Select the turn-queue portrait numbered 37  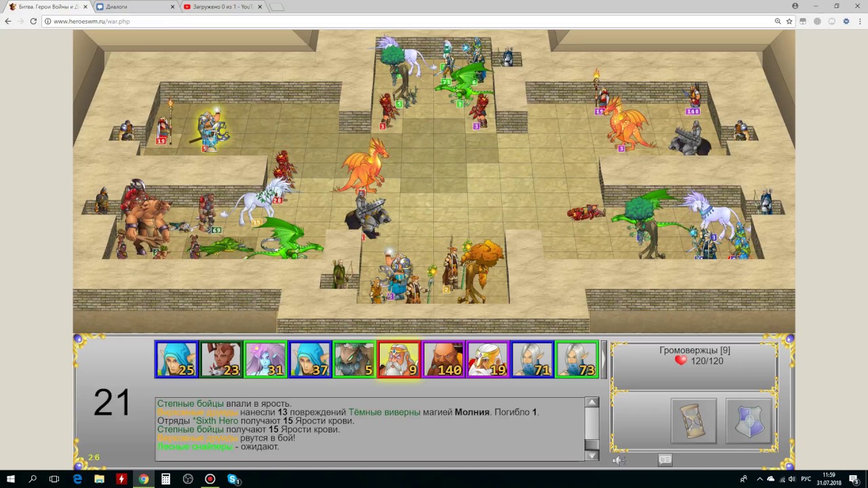click(310, 359)
